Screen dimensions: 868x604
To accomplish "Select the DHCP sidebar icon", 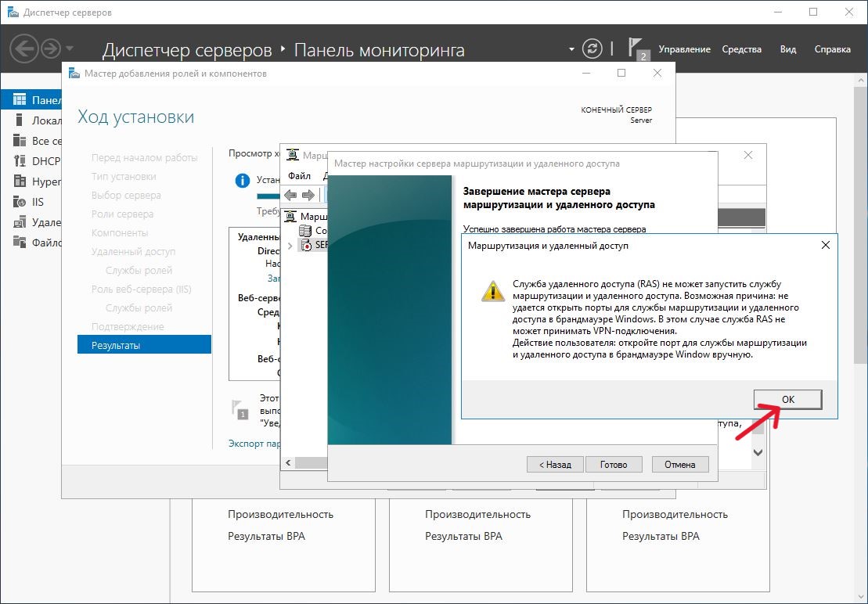I will click(19, 161).
